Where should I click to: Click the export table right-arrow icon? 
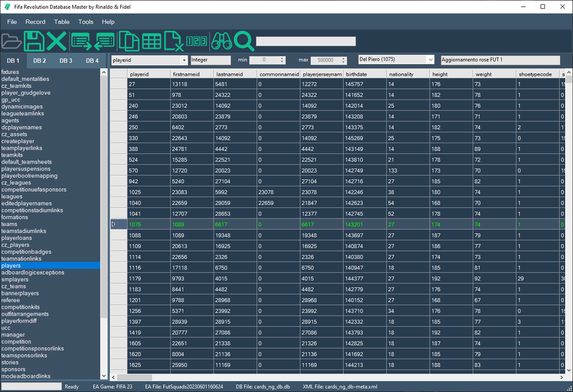[x=81, y=41]
